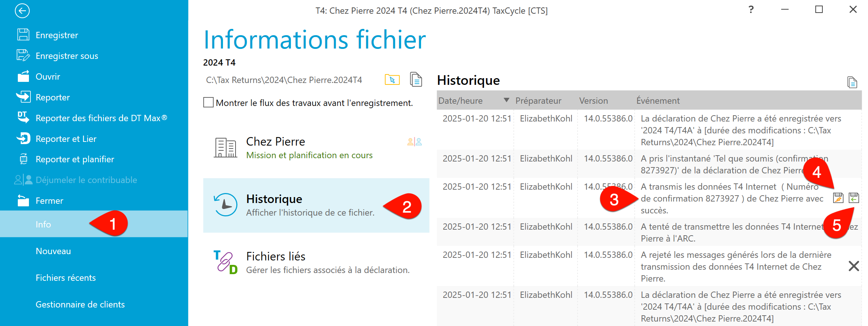Click the Date/heure column header text

(460, 100)
